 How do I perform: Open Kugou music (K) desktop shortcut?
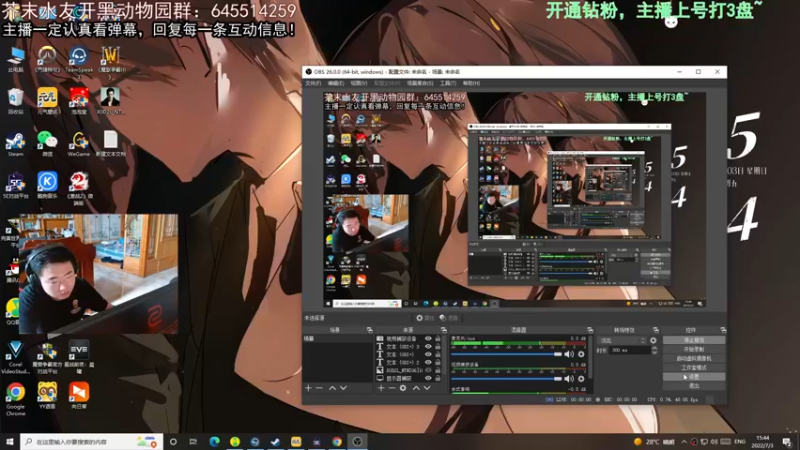click(x=47, y=186)
